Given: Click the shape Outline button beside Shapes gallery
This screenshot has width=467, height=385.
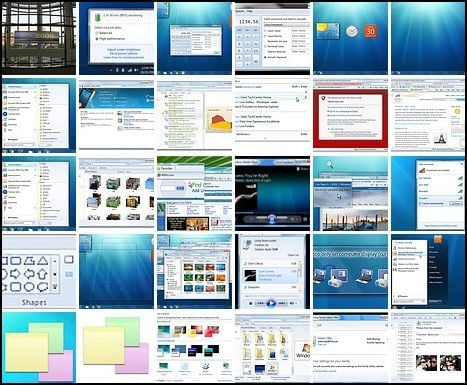Looking at the screenshot, I should 69,260.
